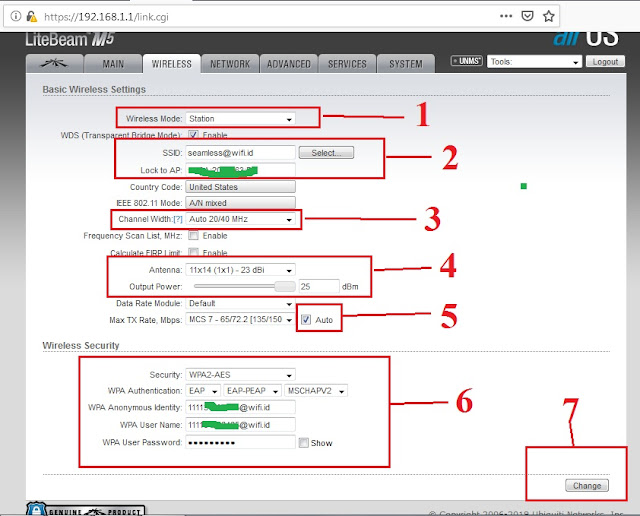Screen dimensions: 640x516
Task: Open the Antenna dropdown
Action: point(240,270)
